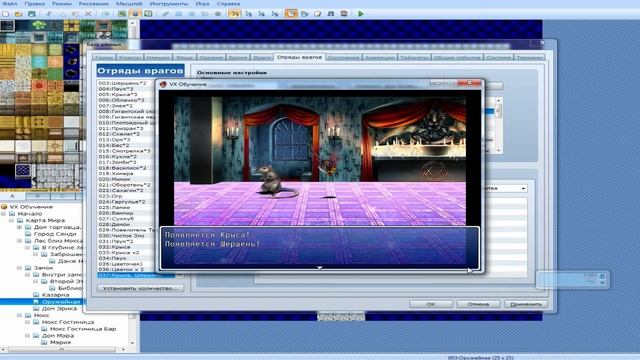The width and height of the screenshot is (640, 360).
Task: Click the Paste icon in the toolbar
Action: (x=76, y=13)
